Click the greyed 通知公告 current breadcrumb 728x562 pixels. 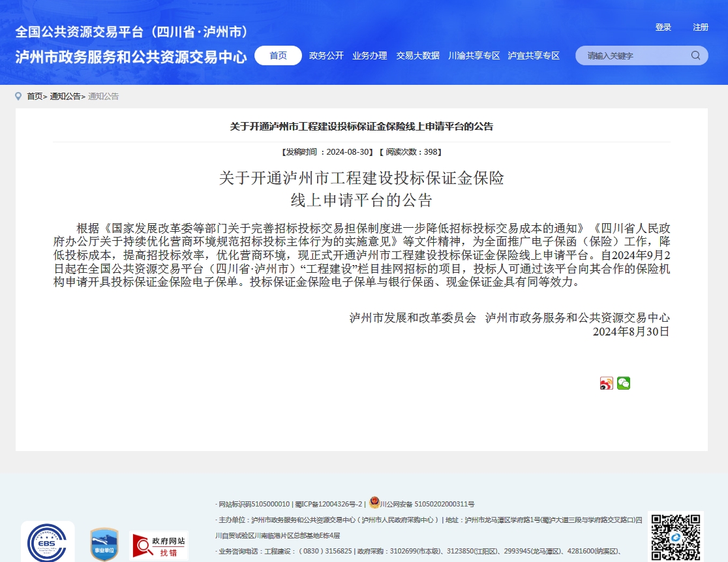pyautogui.click(x=104, y=96)
